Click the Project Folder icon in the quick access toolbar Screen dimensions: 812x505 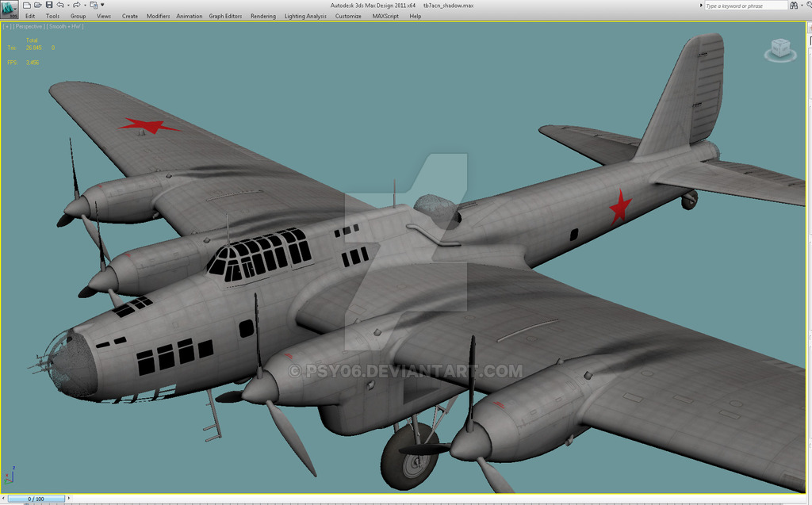click(x=94, y=5)
